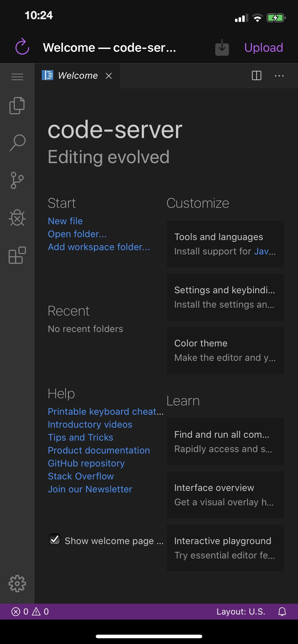Click Add workspace folder... link
The height and width of the screenshot is (644, 298).
click(x=99, y=247)
